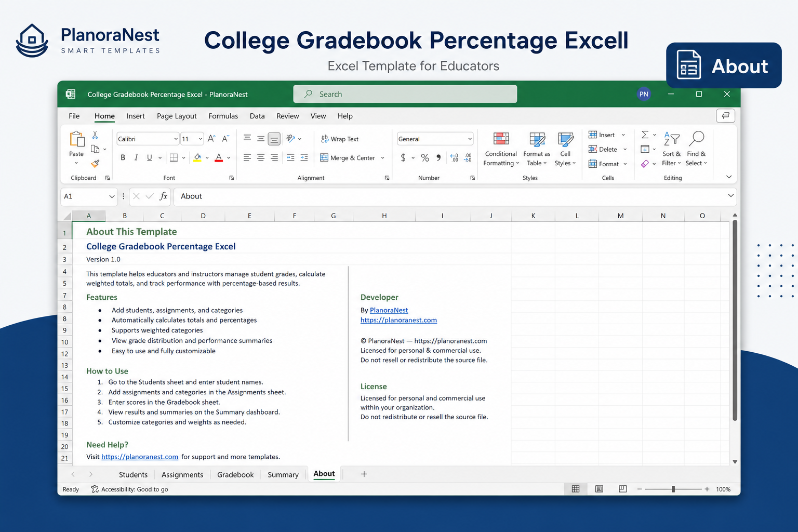Increase font size with the larger A icon

click(211, 139)
